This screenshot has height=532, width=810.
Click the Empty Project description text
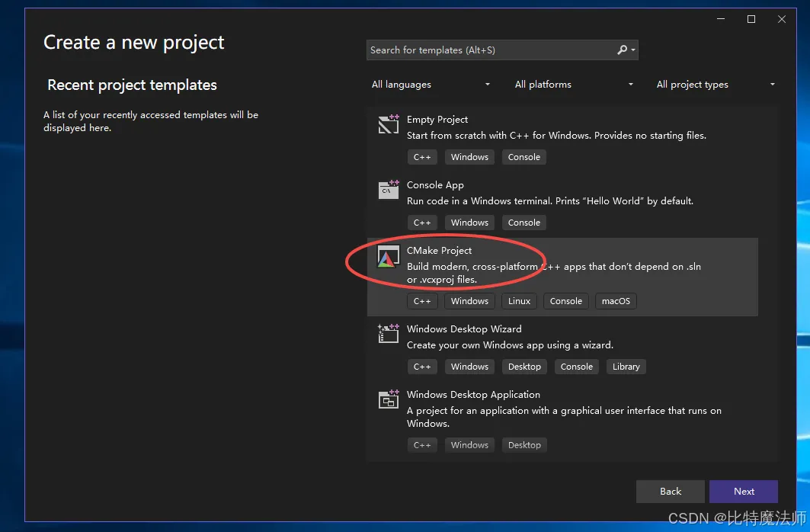coord(556,136)
